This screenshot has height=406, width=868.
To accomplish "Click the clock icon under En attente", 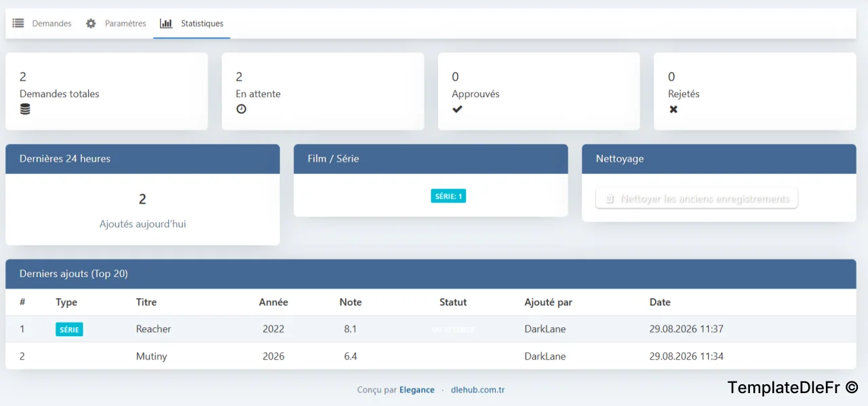I will (x=241, y=109).
